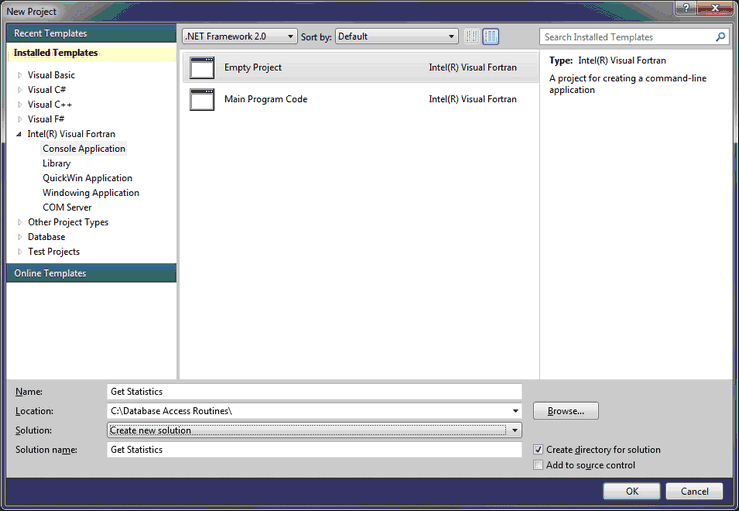The width and height of the screenshot is (739, 511).
Task: Select the Visual C# category label
Action: (x=47, y=90)
